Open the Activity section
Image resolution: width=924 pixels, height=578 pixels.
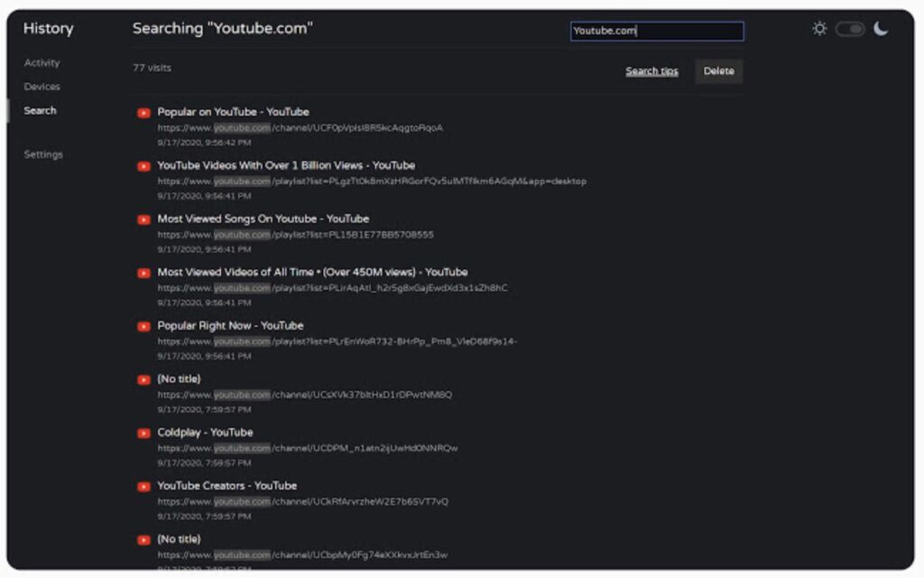42,62
